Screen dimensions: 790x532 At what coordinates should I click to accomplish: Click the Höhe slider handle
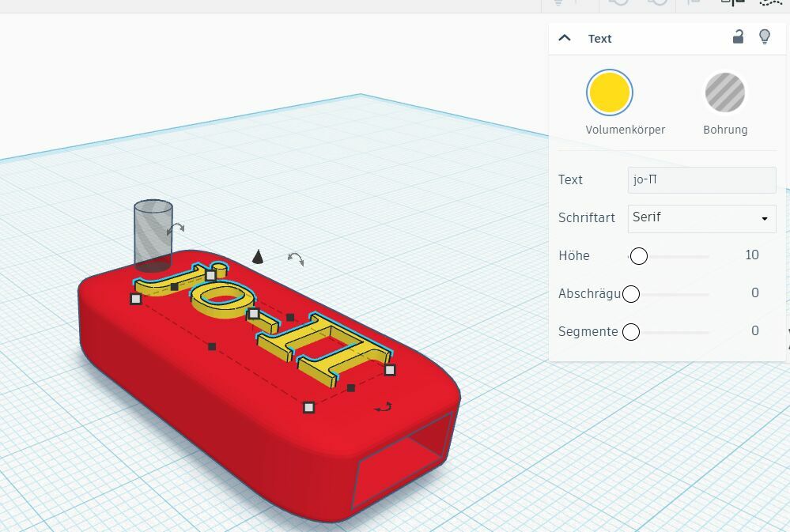pos(639,256)
